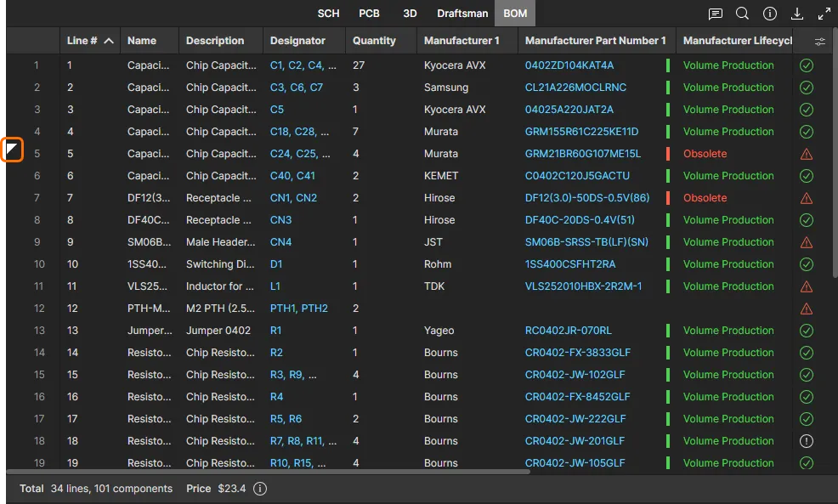The width and height of the screenshot is (838, 504).
Task: Click the orange-highlighted marker beside row 5
Action: [12, 150]
